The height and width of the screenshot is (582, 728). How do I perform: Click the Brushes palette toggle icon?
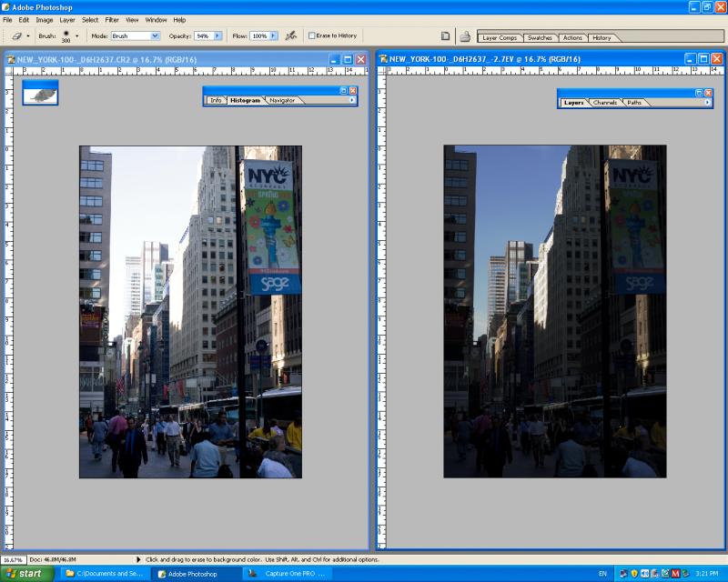[x=465, y=35]
